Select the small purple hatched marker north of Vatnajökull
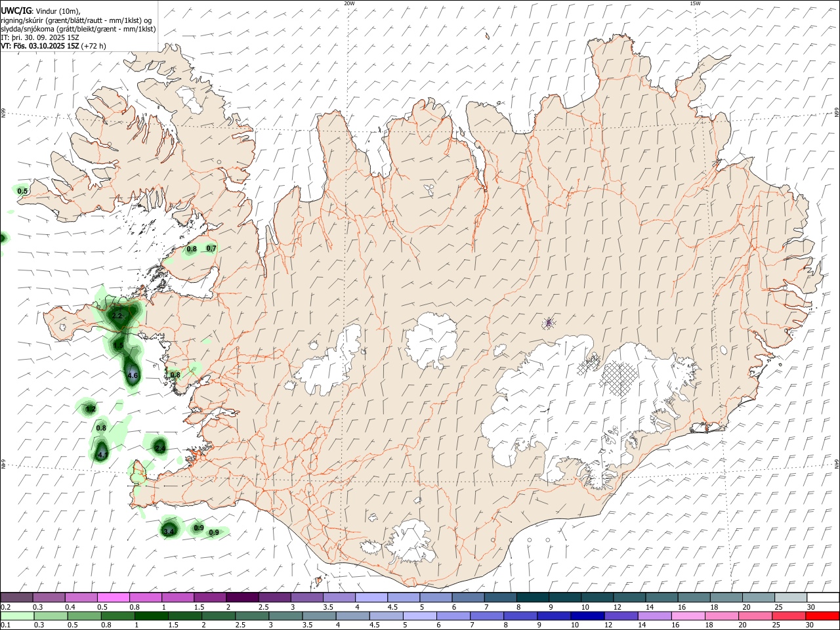840x630 pixels. click(549, 322)
